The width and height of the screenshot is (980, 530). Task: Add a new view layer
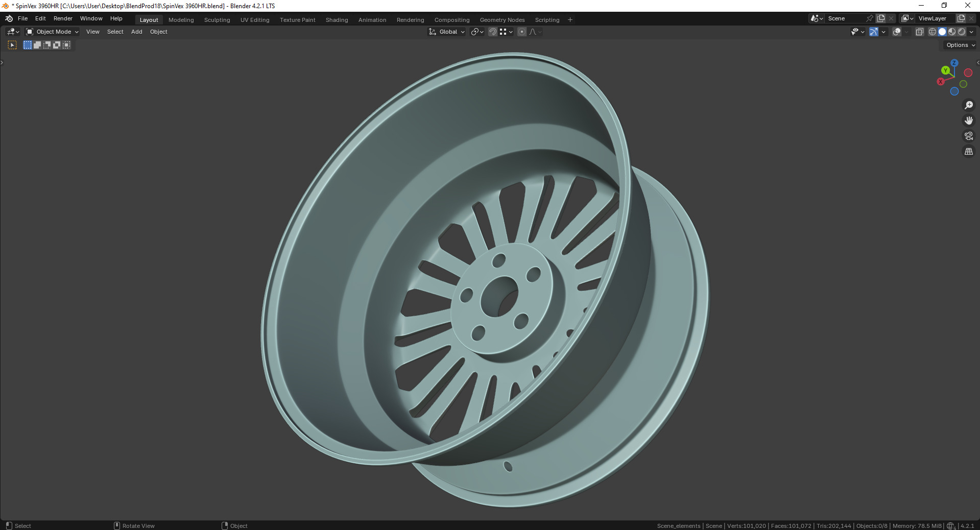pos(961,18)
